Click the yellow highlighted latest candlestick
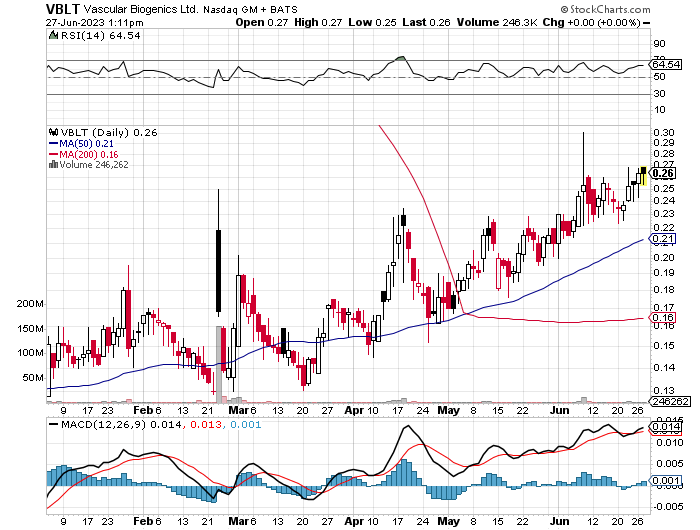Image resolution: width=700 pixels, height=530 pixels. point(643,175)
